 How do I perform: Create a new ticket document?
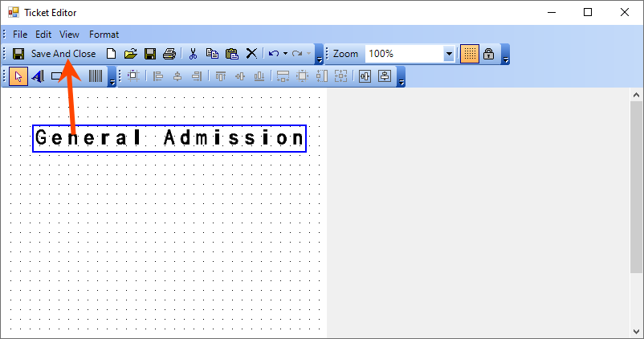coord(112,54)
